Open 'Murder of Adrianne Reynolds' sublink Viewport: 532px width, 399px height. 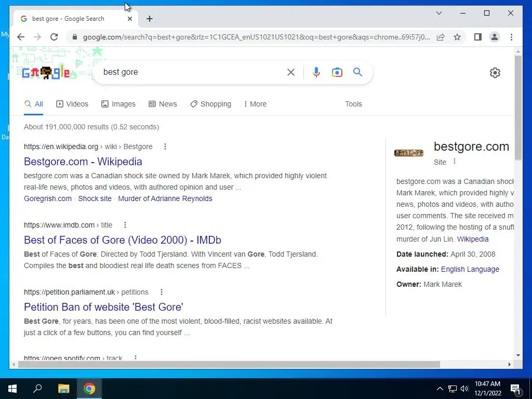[x=165, y=198]
